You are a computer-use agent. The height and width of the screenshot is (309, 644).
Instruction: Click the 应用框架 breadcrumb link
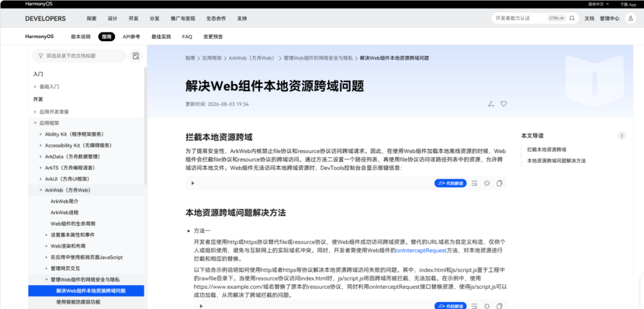(x=212, y=58)
